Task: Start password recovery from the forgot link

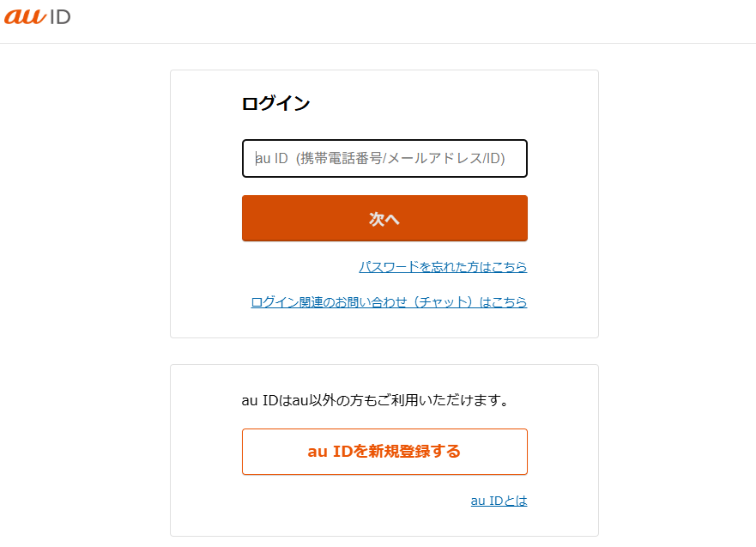Action: (x=443, y=267)
